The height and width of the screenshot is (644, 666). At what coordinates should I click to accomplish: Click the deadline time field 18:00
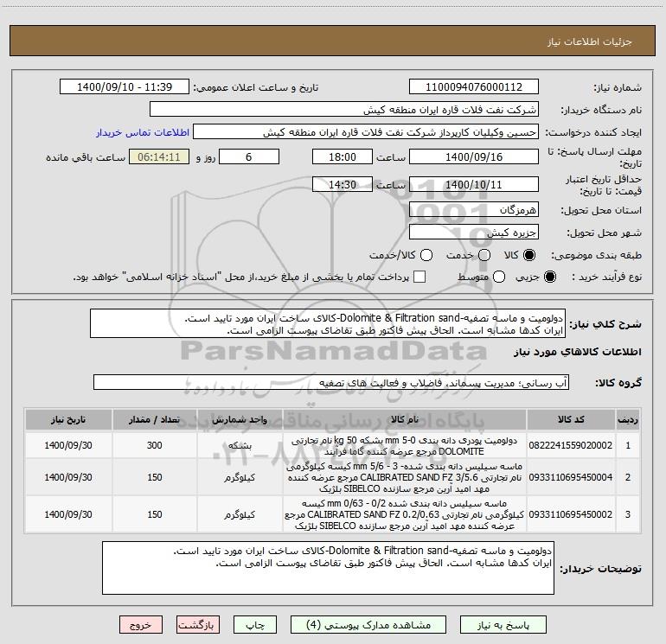tap(343, 156)
